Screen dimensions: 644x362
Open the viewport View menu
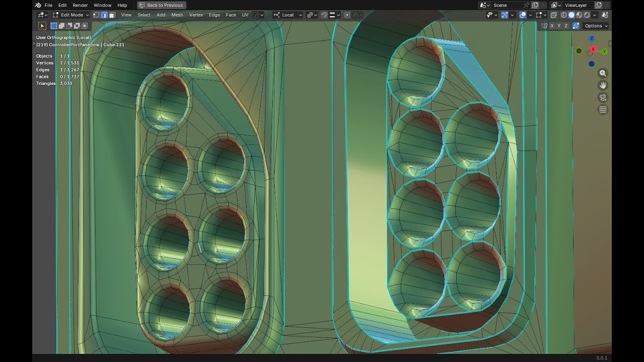tap(126, 15)
